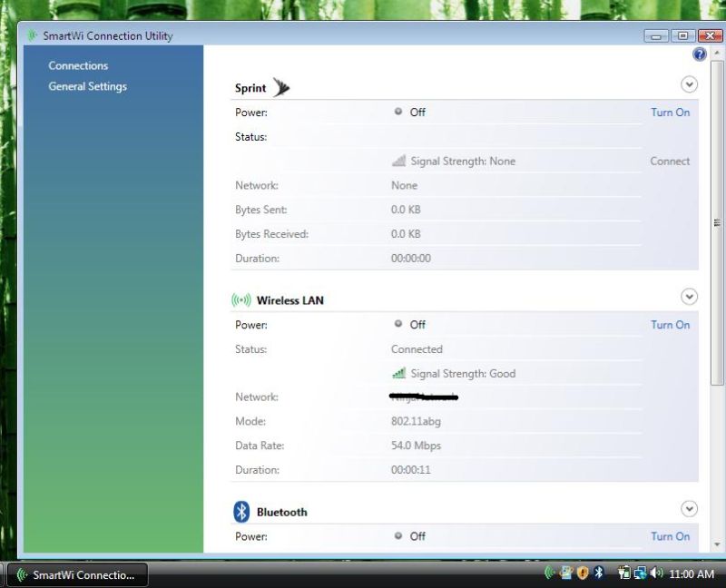Minimize the SmartWi Connection Utility window
Screen dimensions: 726x588
click(x=655, y=35)
